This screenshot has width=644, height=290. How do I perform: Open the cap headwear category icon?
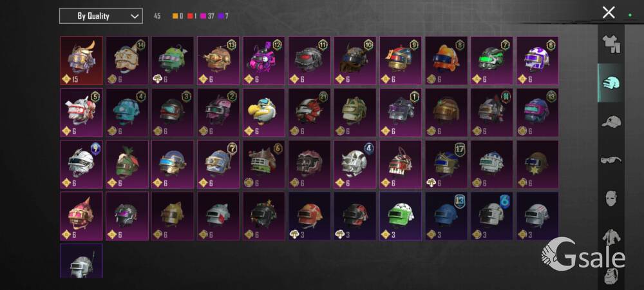[x=611, y=122]
